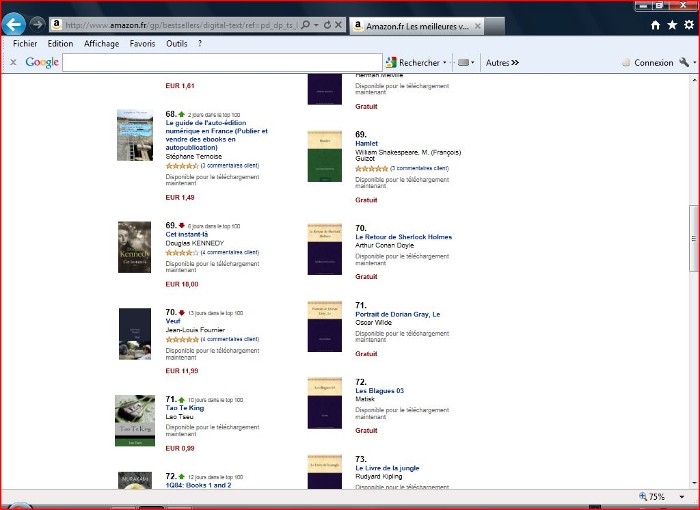Close the Amazon.fr tab
This screenshot has height=510, width=700.
477,26
